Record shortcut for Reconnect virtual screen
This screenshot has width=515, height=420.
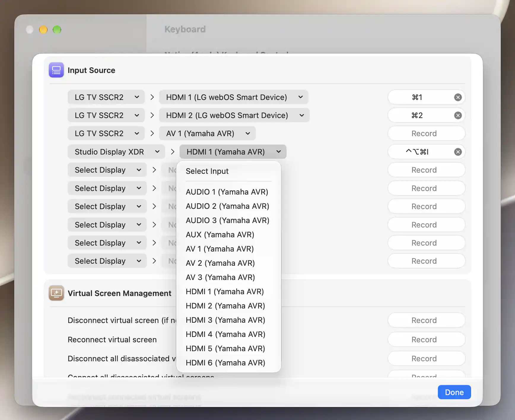pos(426,340)
